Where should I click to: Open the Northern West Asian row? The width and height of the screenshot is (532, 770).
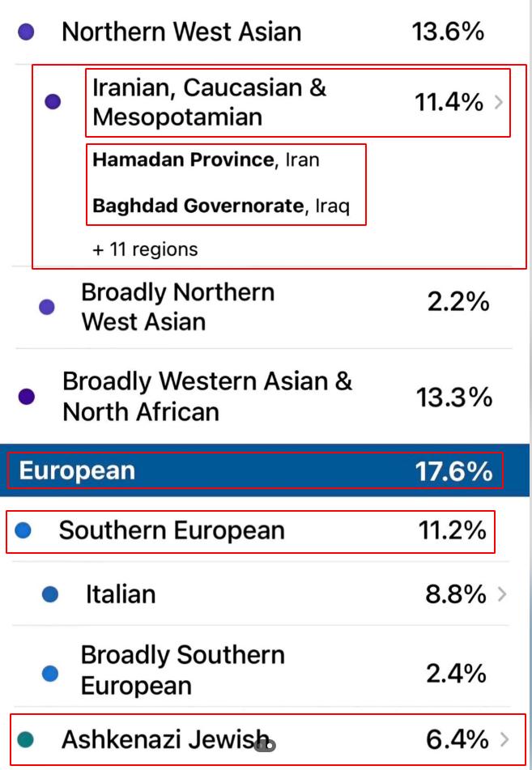coord(181,32)
